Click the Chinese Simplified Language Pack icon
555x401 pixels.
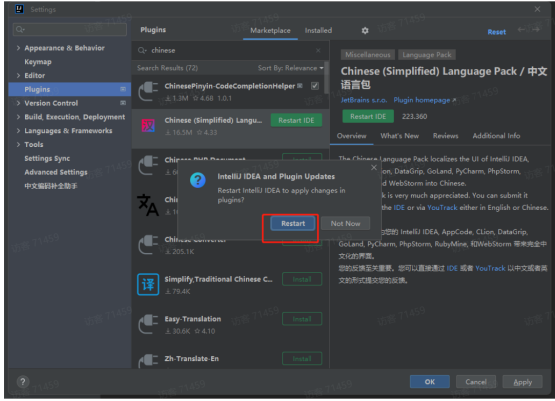[148, 125]
